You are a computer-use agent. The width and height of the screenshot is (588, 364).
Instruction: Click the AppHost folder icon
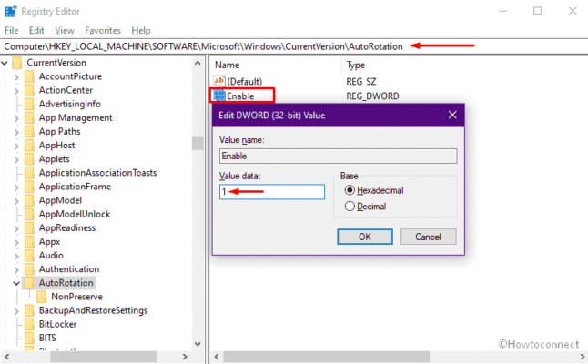click(29, 146)
